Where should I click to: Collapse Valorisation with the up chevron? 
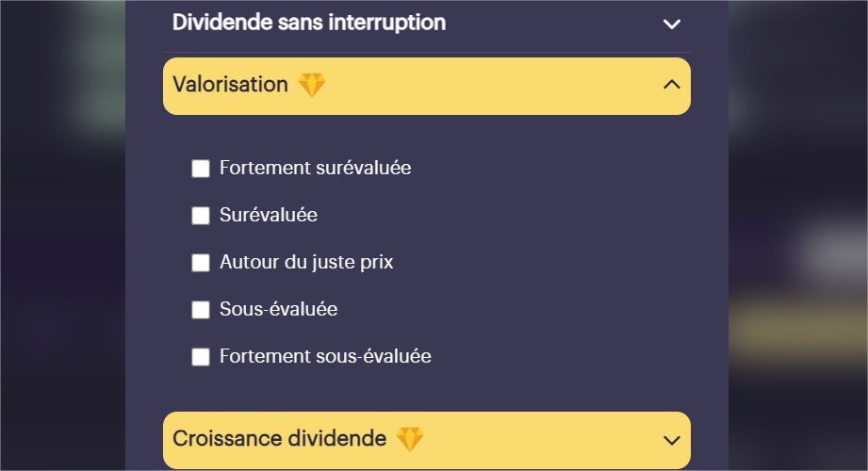click(x=671, y=85)
